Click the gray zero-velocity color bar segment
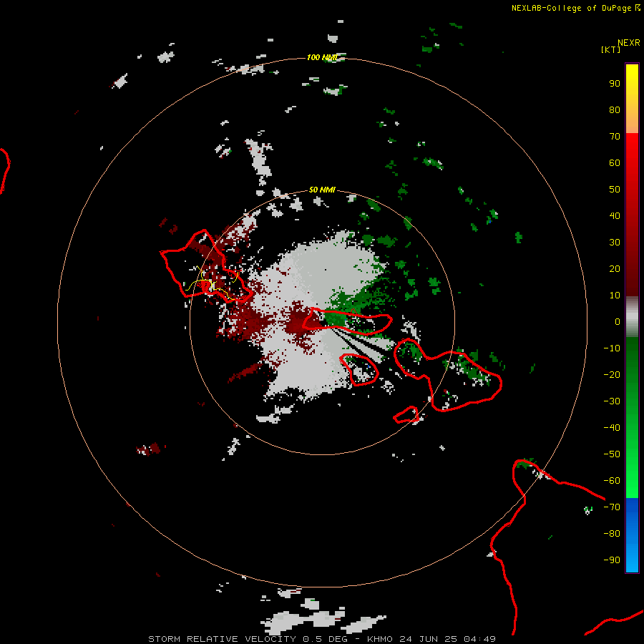 [x=632, y=317]
